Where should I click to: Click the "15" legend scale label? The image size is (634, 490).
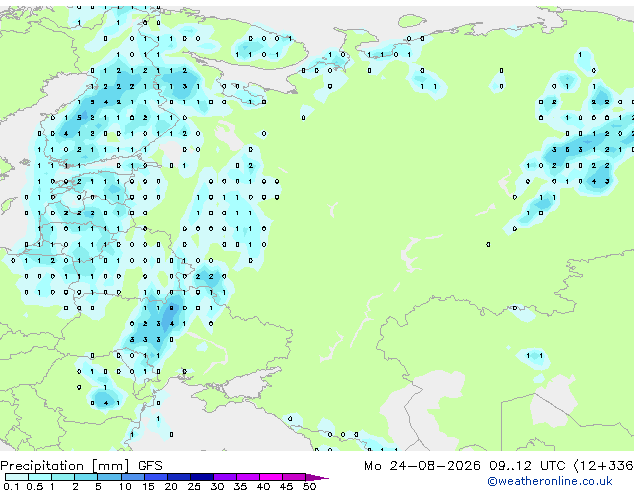[148, 486]
